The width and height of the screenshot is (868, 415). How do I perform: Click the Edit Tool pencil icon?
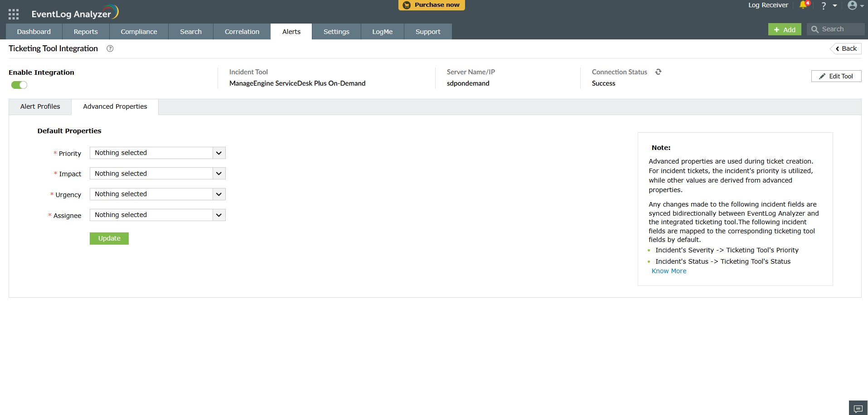(x=823, y=76)
